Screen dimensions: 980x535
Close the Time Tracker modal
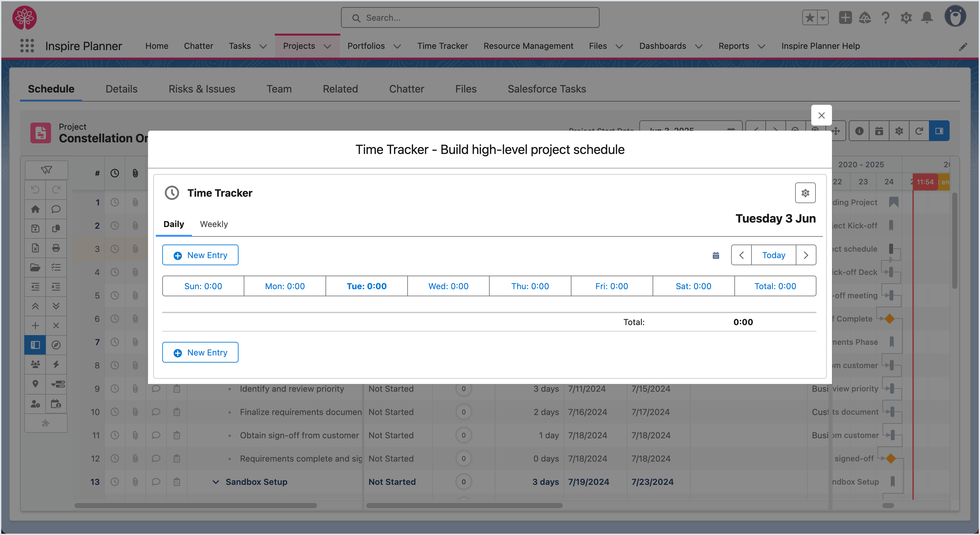821,115
